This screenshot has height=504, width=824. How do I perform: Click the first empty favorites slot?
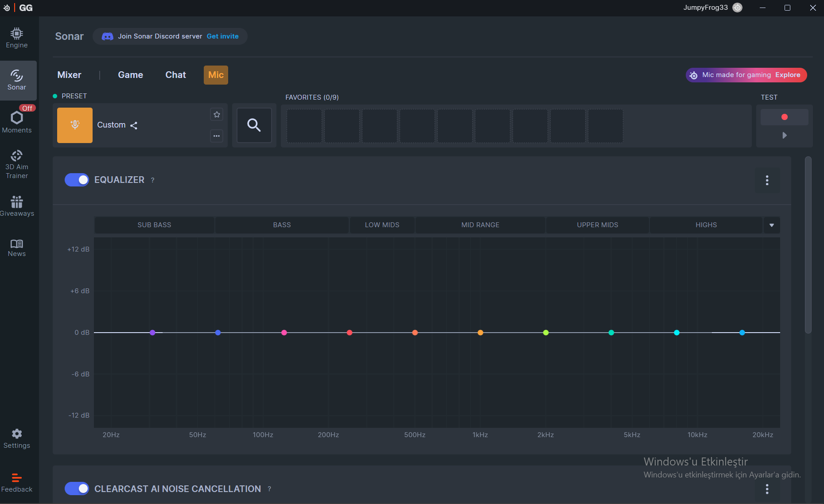coord(304,126)
